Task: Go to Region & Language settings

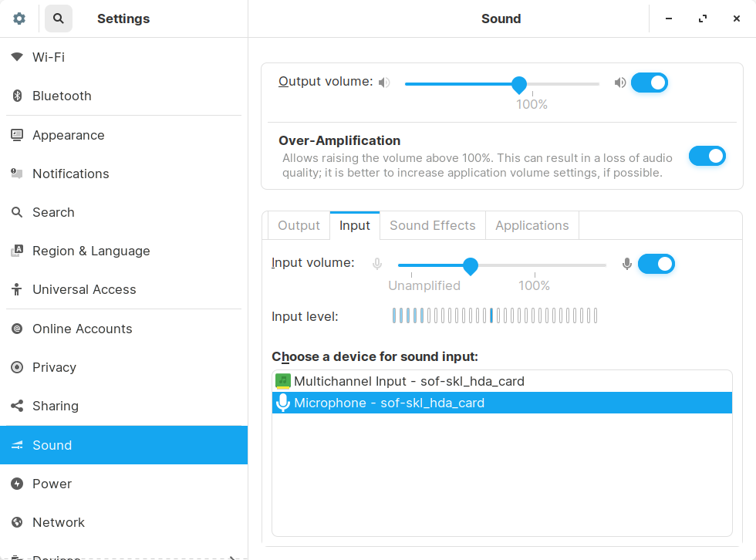Action: (x=91, y=251)
